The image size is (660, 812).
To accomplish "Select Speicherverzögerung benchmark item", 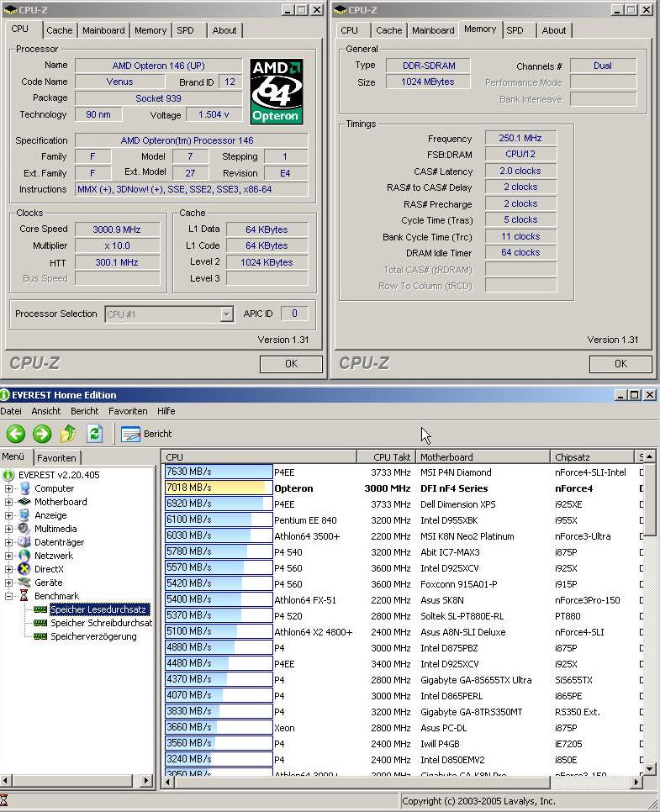I will pos(93,636).
